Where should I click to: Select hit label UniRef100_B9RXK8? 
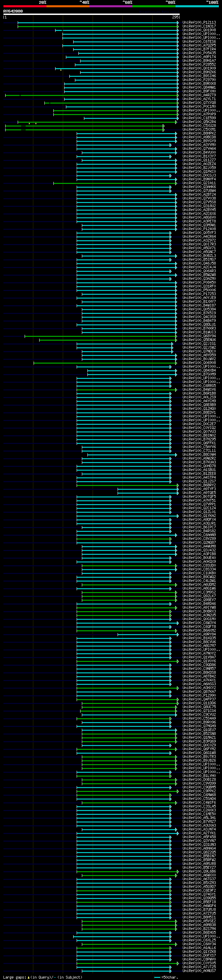pyautogui.click(x=199, y=84)
